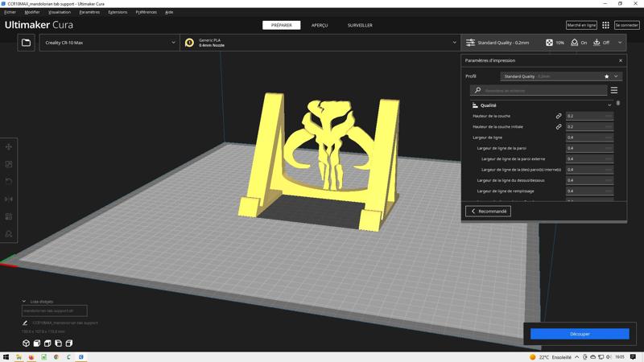Select the Per Model Settings tool

9,216
